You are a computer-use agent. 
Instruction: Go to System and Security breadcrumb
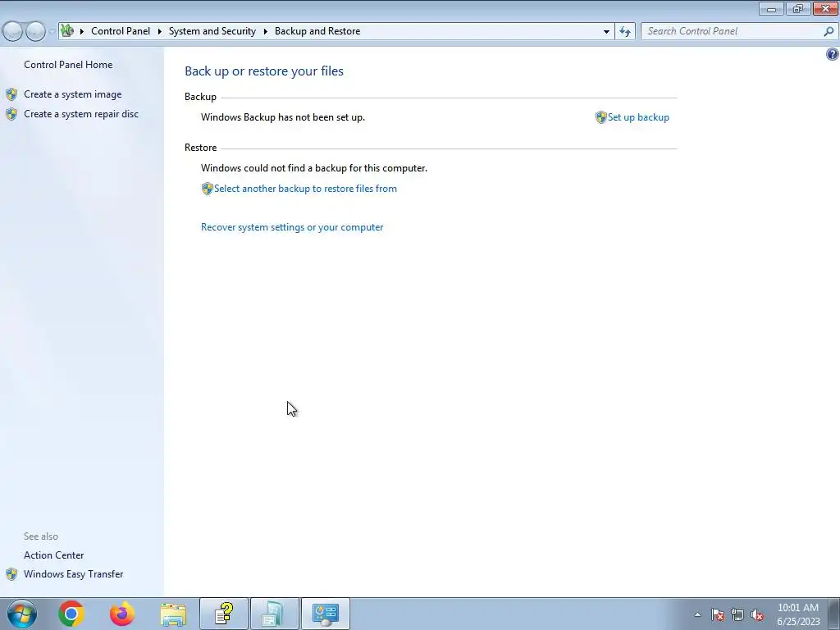(x=212, y=31)
